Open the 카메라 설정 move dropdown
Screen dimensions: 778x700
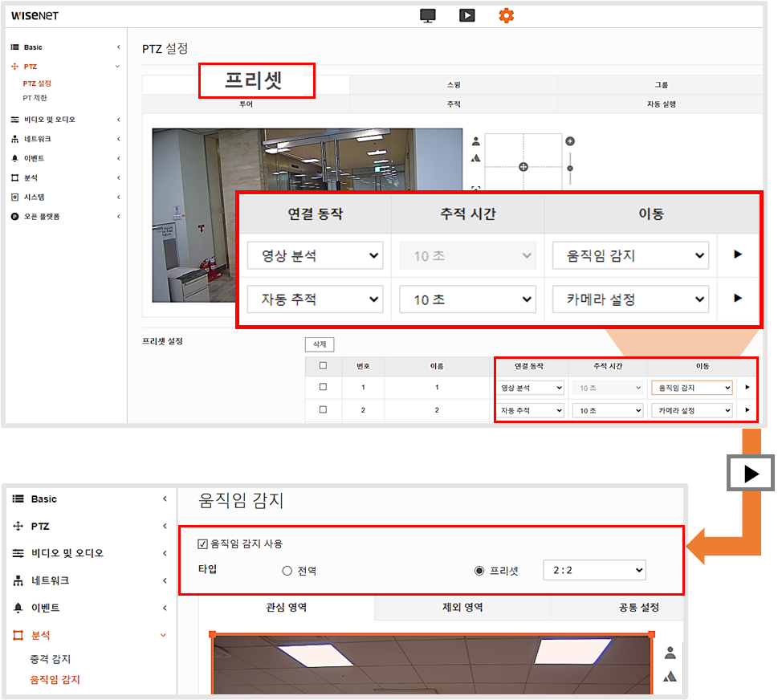click(x=691, y=410)
